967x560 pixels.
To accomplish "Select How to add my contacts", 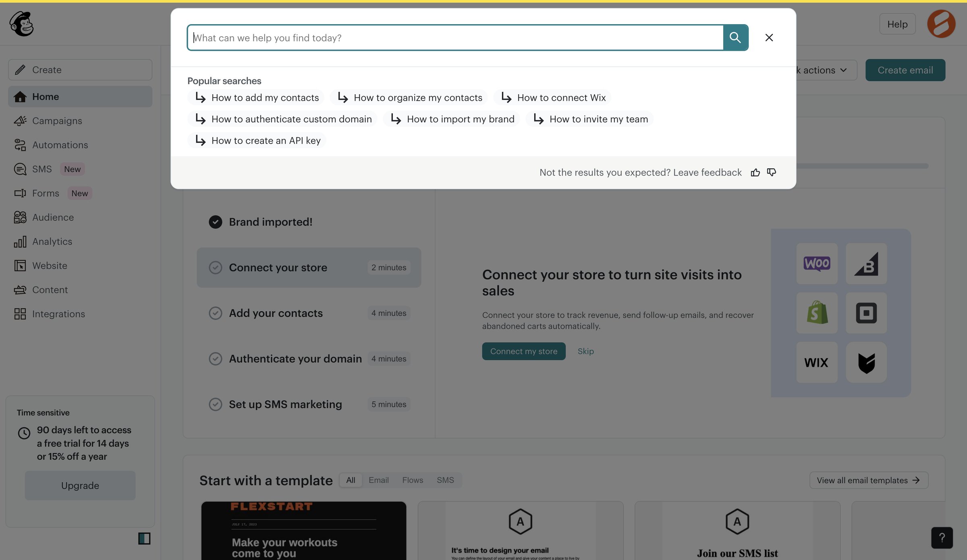I will [x=256, y=97].
